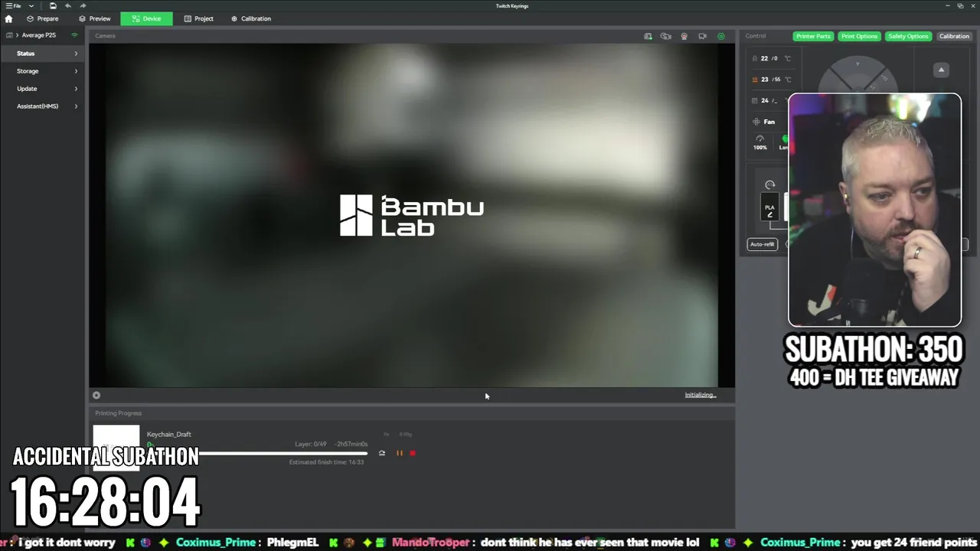Click the reprint loop icon
Viewport: 980px width, 551px height.
382,453
